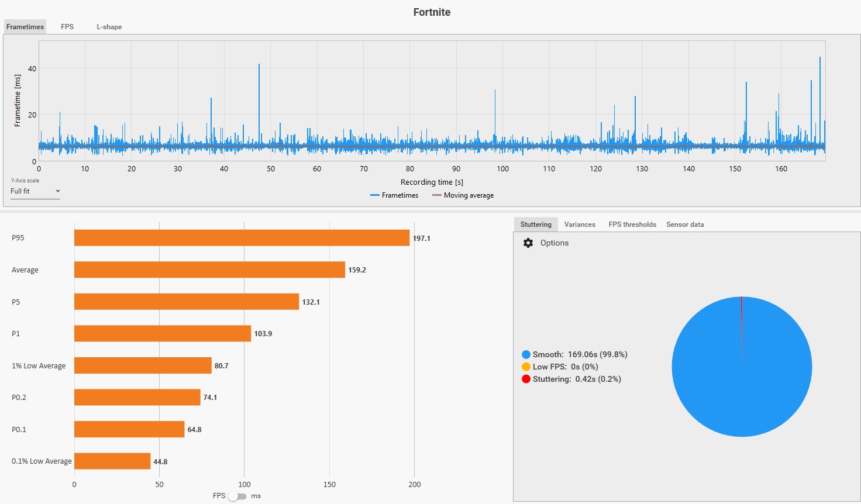
Task: Toggle the FPS / ms switch
Action: [x=237, y=496]
